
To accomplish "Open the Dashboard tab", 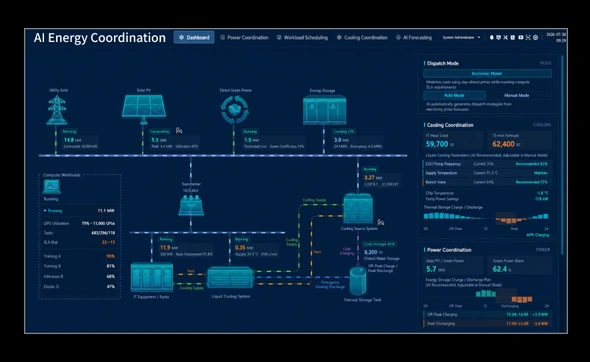I will (x=194, y=37).
